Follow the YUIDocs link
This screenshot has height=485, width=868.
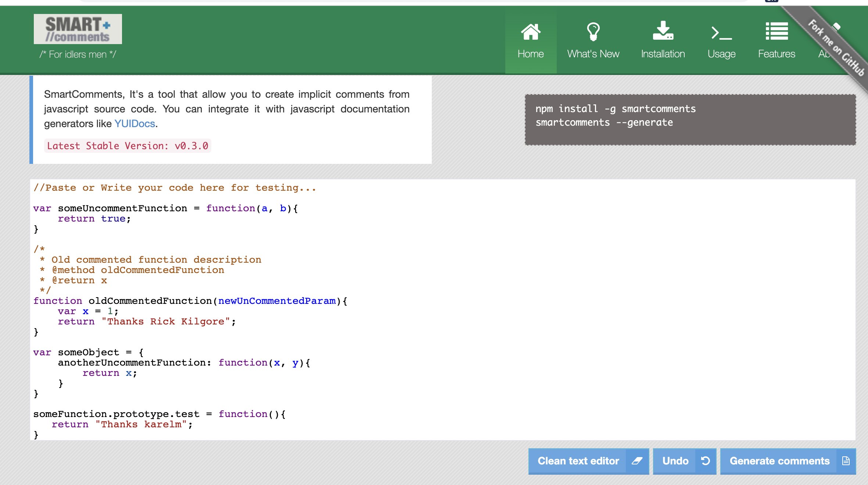pos(134,124)
